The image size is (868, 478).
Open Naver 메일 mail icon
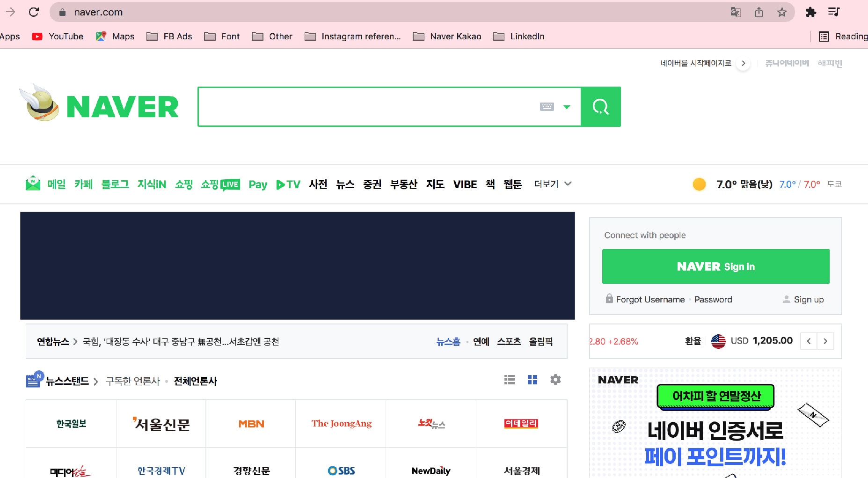click(x=33, y=184)
